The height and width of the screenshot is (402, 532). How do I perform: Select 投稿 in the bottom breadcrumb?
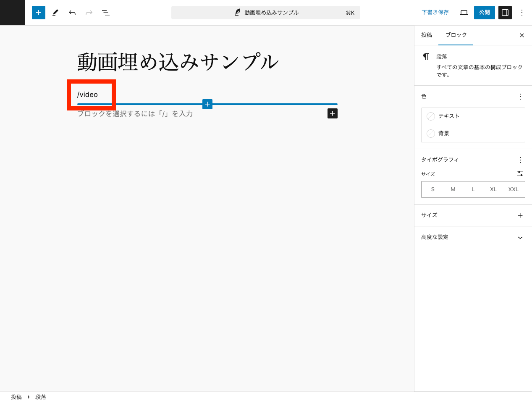16,397
